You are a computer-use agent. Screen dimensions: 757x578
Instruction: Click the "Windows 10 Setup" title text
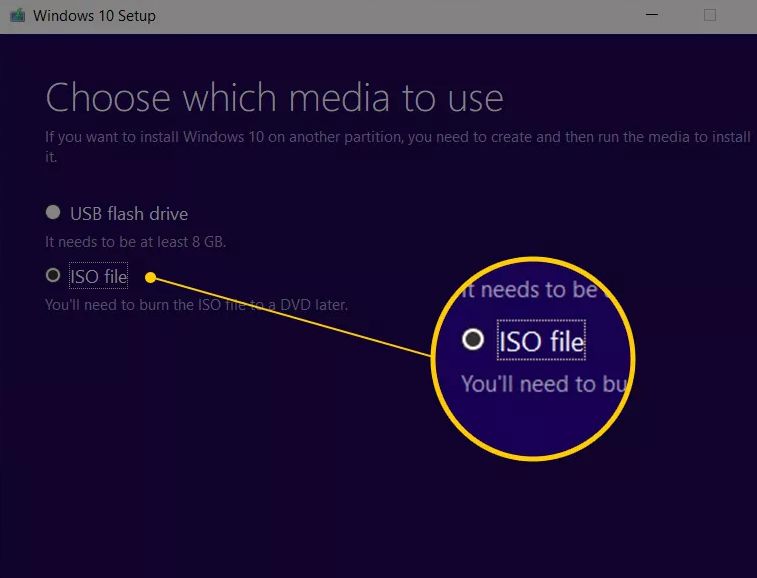(x=94, y=16)
